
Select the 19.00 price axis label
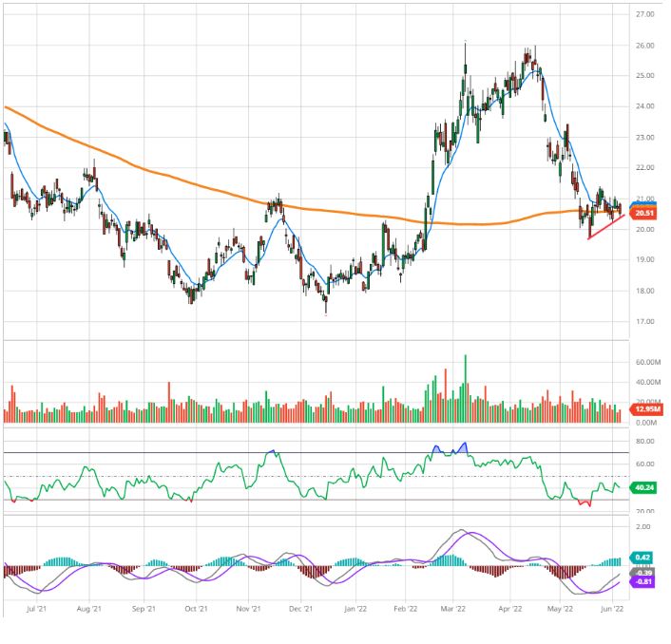tap(644, 259)
